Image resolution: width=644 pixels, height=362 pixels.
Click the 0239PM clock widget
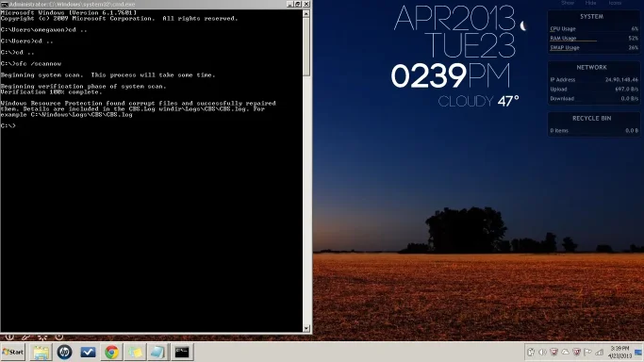pos(451,76)
